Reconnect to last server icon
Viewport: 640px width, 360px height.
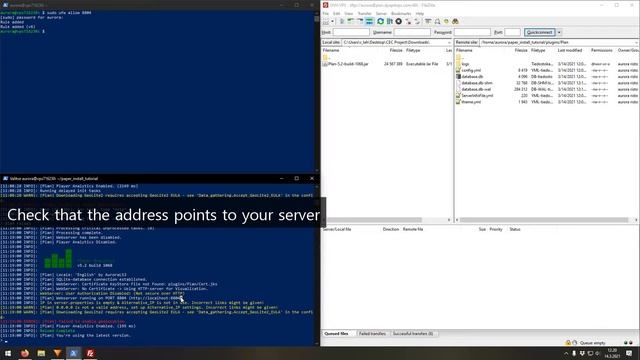[417, 21]
